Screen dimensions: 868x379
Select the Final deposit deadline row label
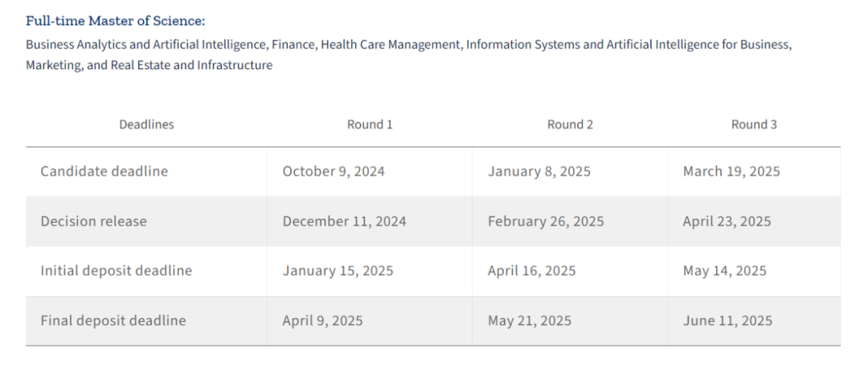point(113,321)
